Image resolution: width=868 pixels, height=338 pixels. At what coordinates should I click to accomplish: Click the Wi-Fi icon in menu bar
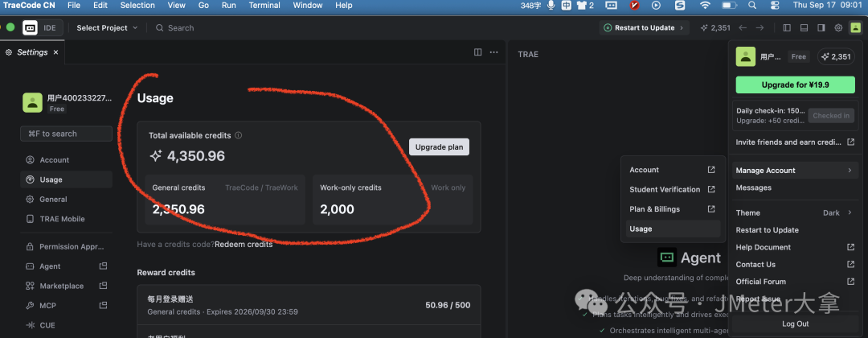click(x=705, y=6)
